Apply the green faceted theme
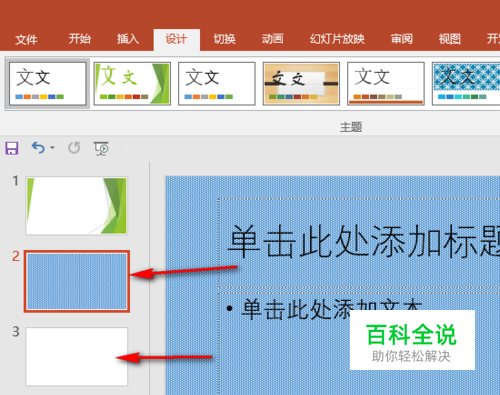Viewport: 500px width, 395px height. 132,84
